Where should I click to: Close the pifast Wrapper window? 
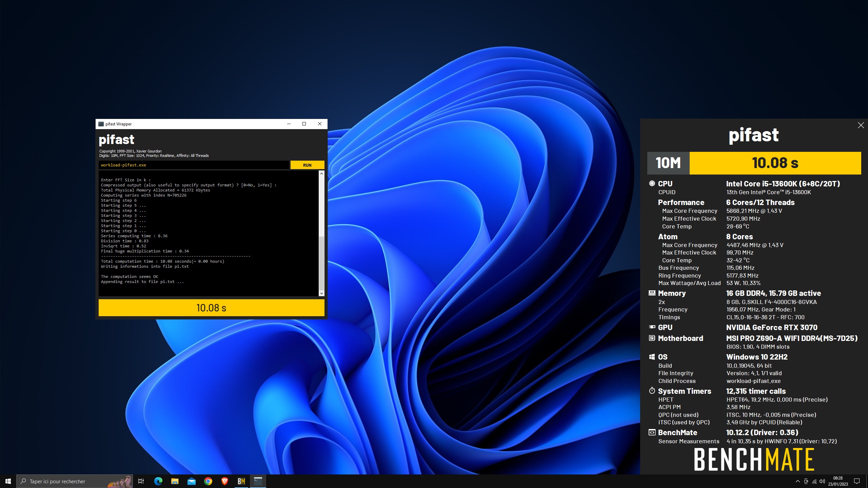click(319, 124)
